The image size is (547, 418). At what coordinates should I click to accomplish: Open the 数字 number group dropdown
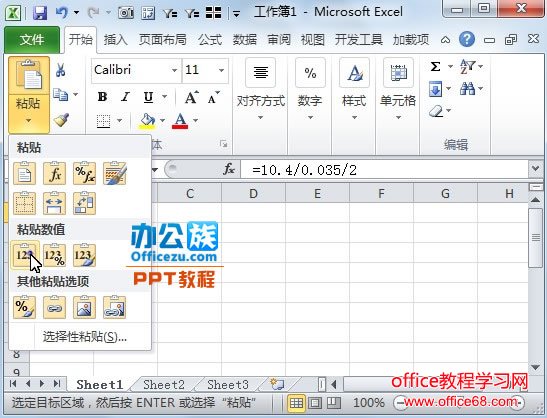point(310,118)
